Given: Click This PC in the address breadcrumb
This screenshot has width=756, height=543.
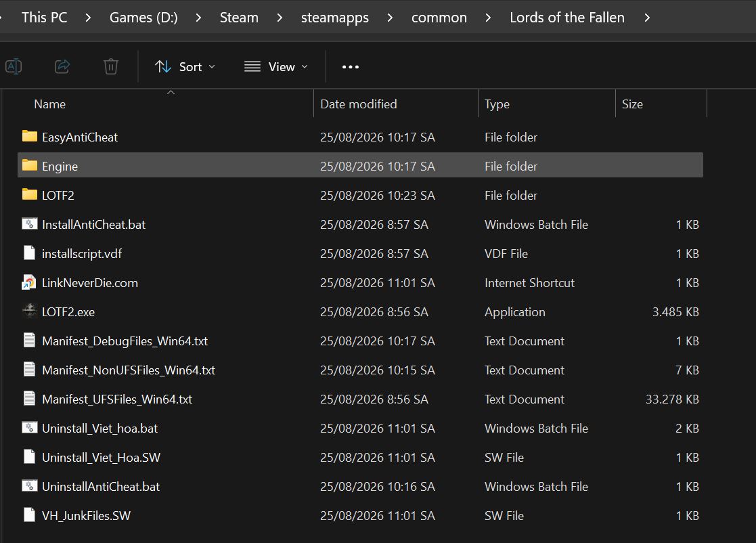Looking at the screenshot, I should [45, 18].
